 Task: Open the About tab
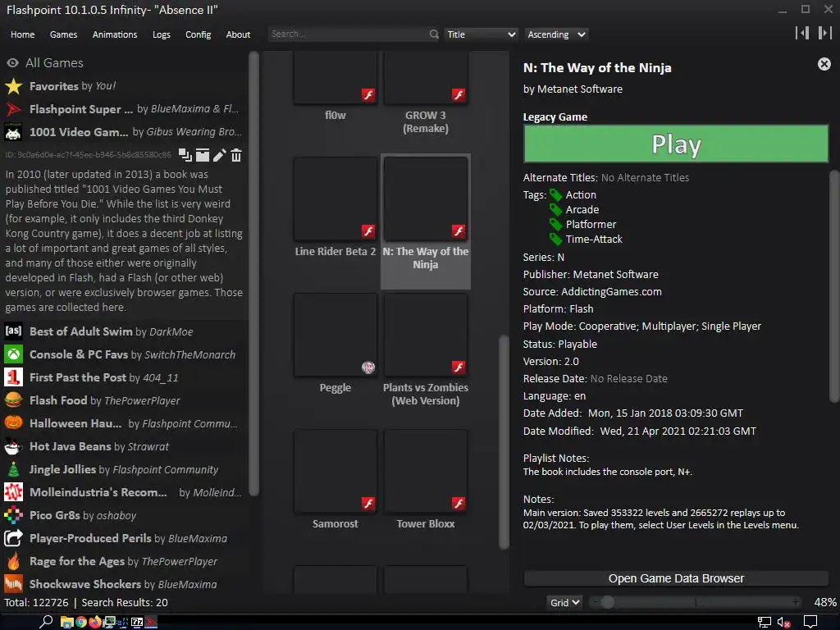[238, 34]
